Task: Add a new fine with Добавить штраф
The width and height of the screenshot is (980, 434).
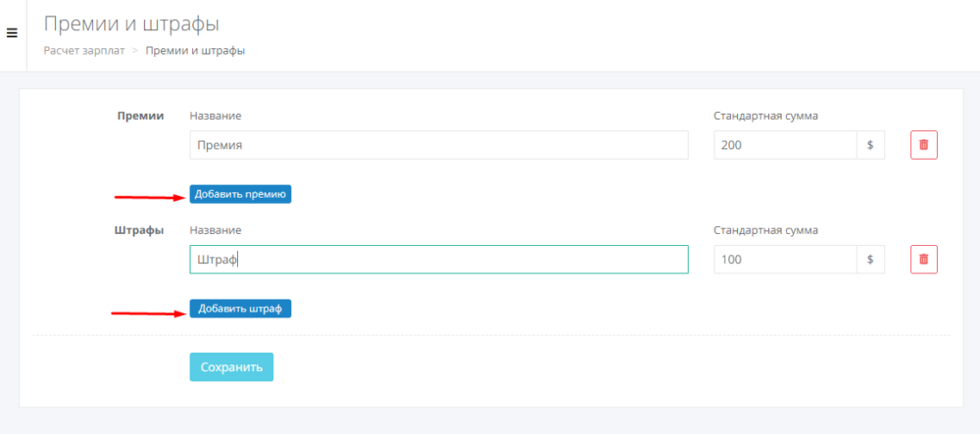Action: click(x=241, y=309)
